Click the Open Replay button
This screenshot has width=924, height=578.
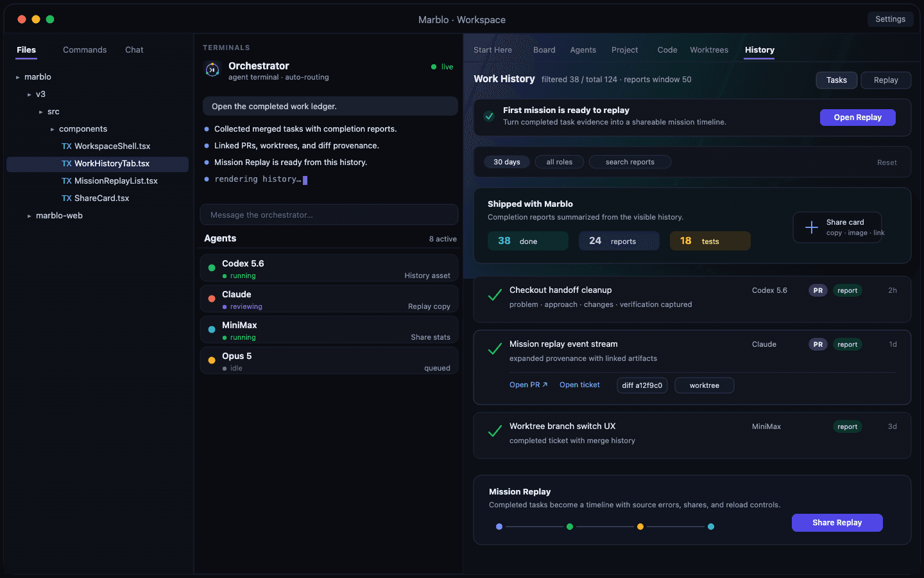coord(858,118)
